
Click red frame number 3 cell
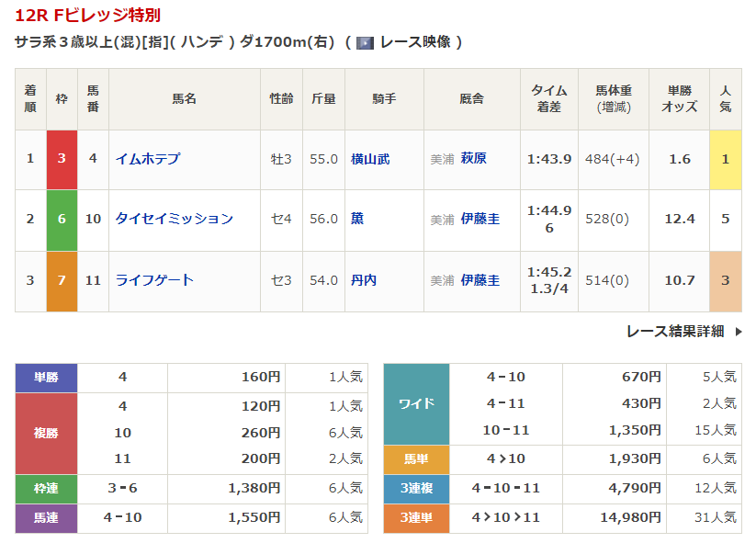[62, 160]
